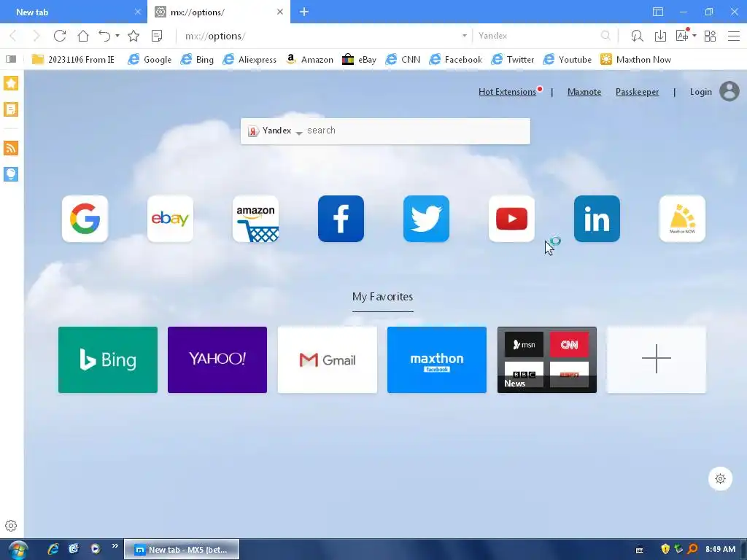Viewport: 747px width, 560px height.
Task: Select the My Favorites tab heading
Action: pos(382,297)
